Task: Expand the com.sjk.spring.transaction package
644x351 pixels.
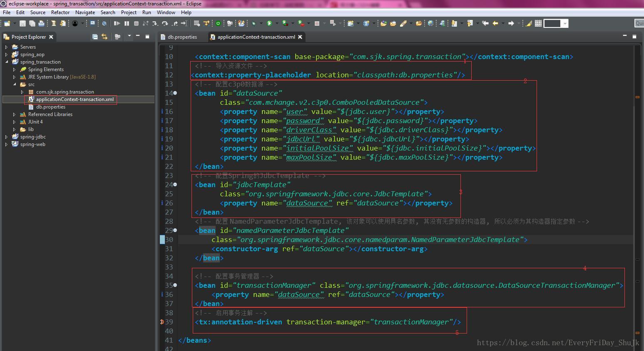Action: point(22,92)
